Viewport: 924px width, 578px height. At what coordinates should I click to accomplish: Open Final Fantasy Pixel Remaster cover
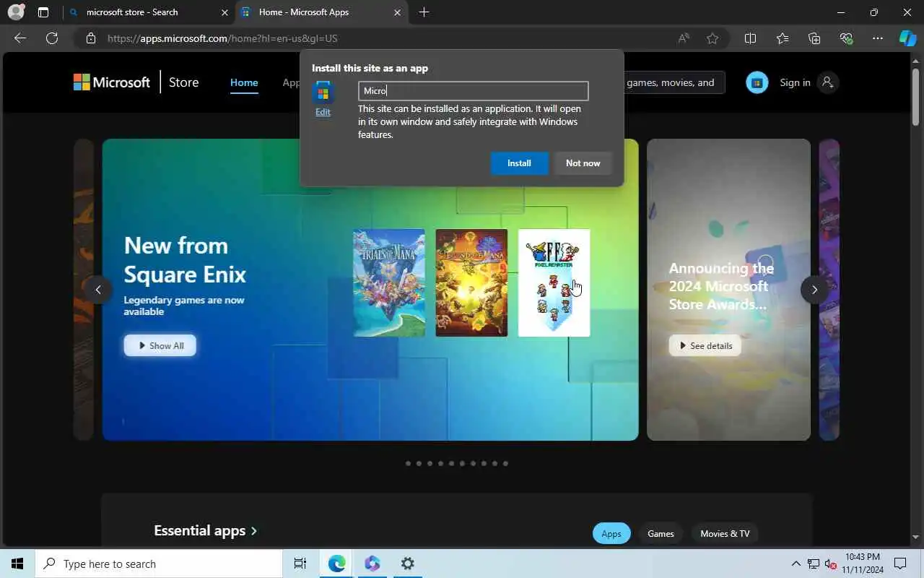click(554, 282)
